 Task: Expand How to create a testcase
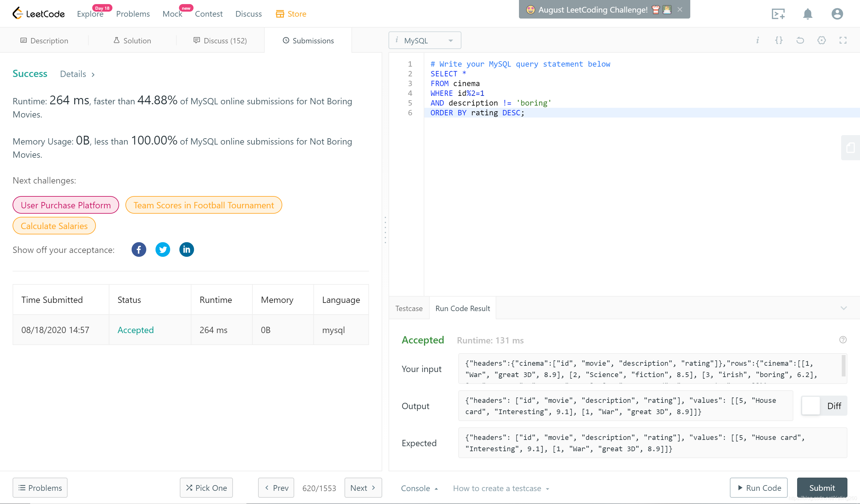coord(501,488)
